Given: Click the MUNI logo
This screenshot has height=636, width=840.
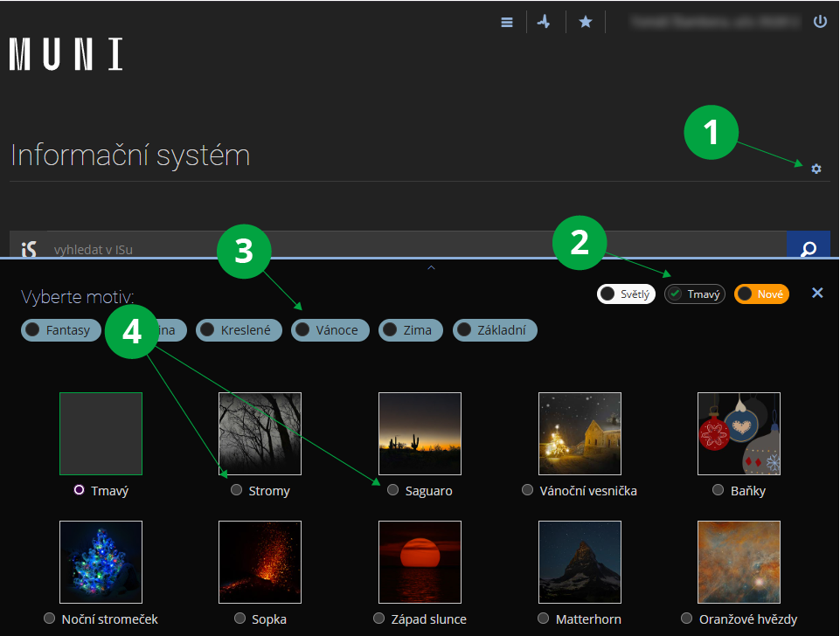Looking at the screenshot, I should (66, 54).
